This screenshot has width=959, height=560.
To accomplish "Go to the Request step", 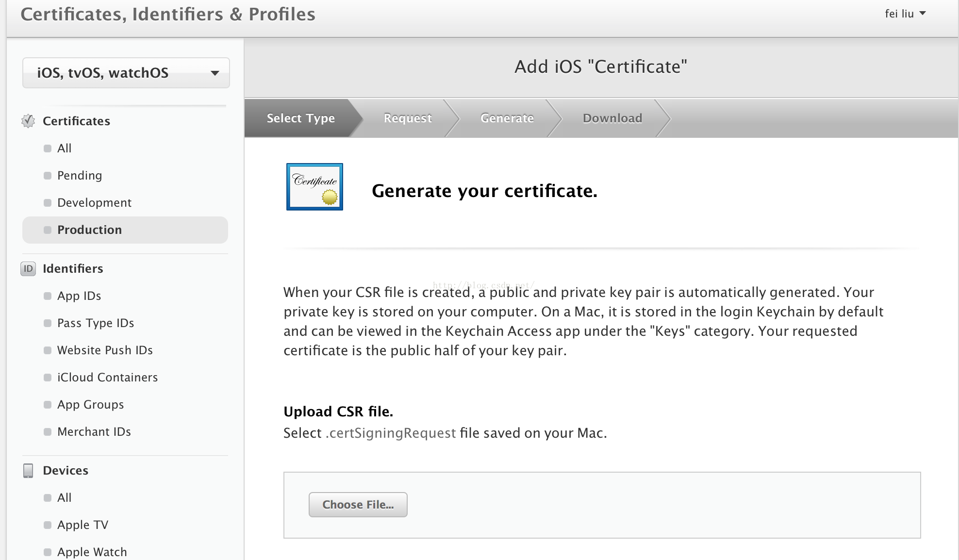I will (407, 118).
